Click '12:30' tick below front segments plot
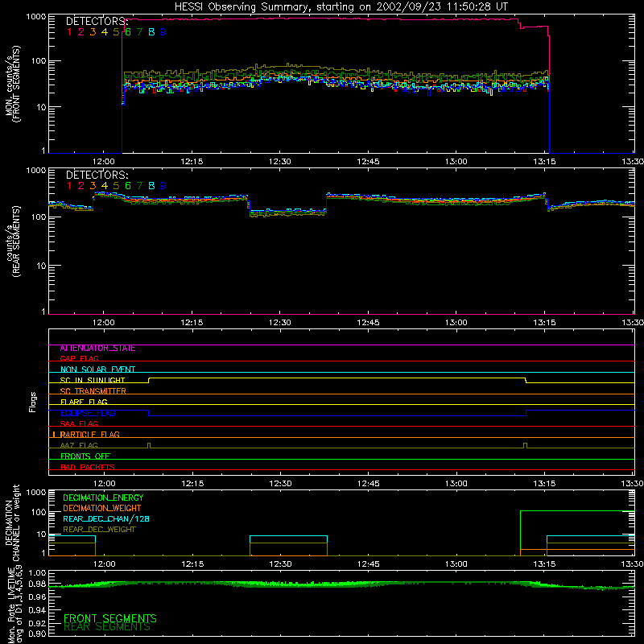Viewport: 644px width, 644px height. pyautogui.click(x=280, y=162)
